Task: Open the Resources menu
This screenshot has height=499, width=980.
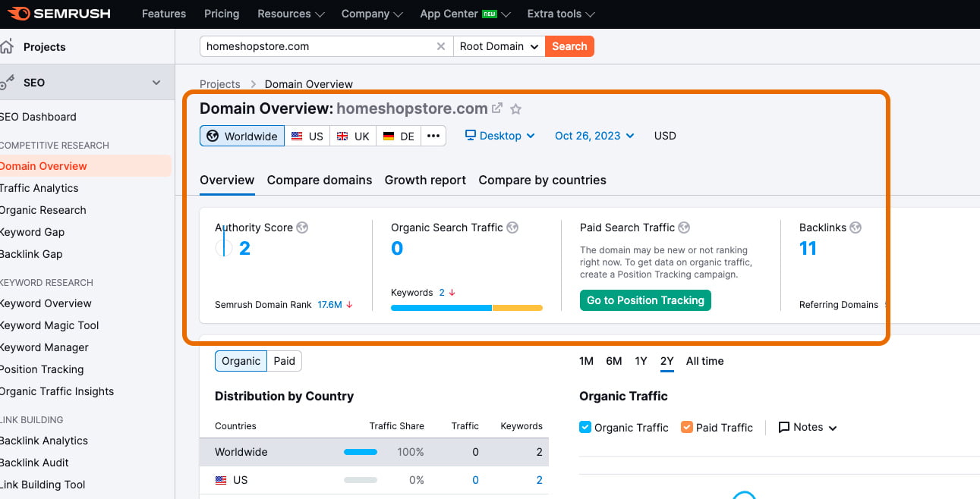Action: click(x=291, y=14)
